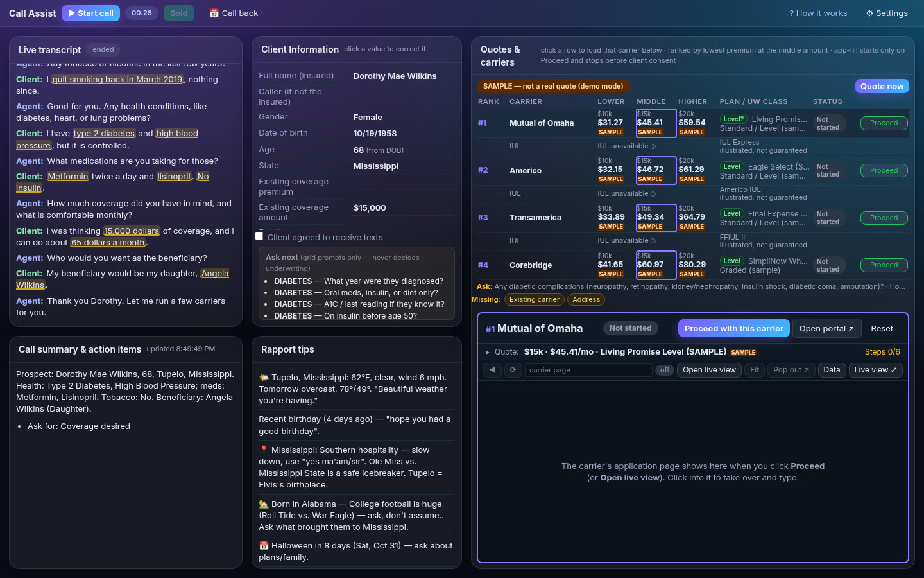This screenshot has width=924, height=578.
Task: Expand the Live view with its arrow button
Action: [x=875, y=370]
